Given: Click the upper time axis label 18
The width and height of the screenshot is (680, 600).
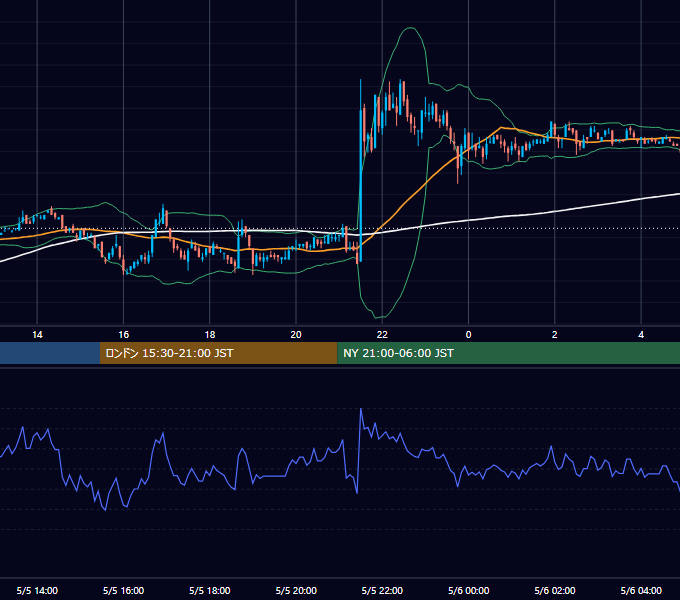Looking at the screenshot, I should (x=210, y=335).
